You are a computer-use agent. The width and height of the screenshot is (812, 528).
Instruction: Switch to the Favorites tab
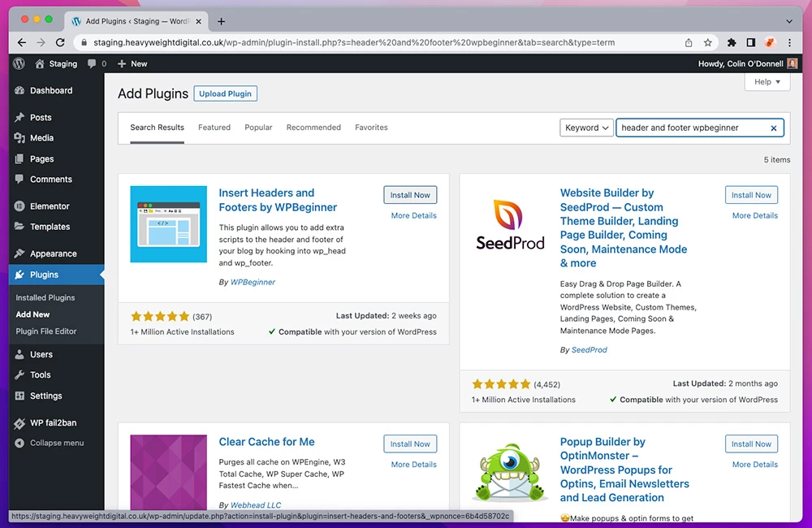tap(371, 128)
